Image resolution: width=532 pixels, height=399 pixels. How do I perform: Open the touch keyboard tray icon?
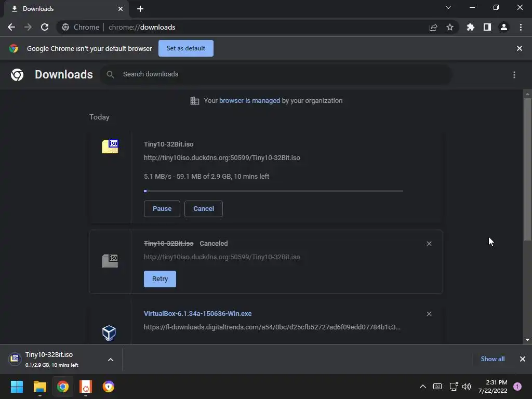point(437,387)
